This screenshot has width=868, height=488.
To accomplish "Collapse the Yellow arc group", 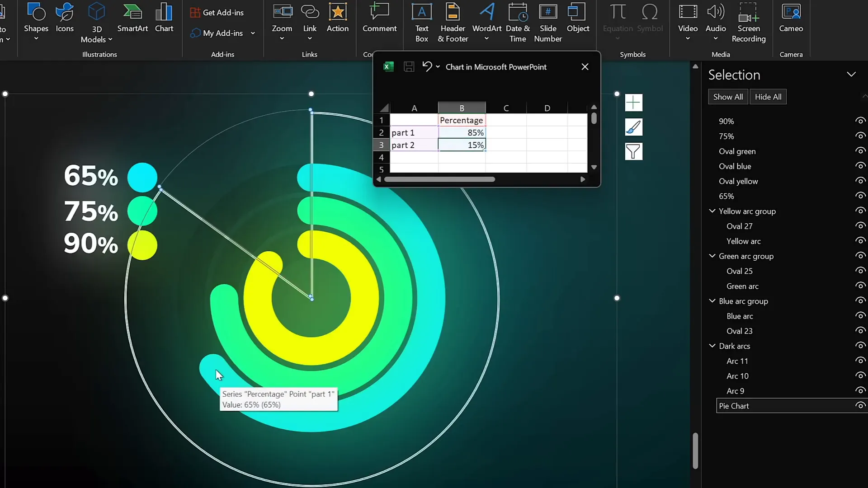I will (x=712, y=211).
